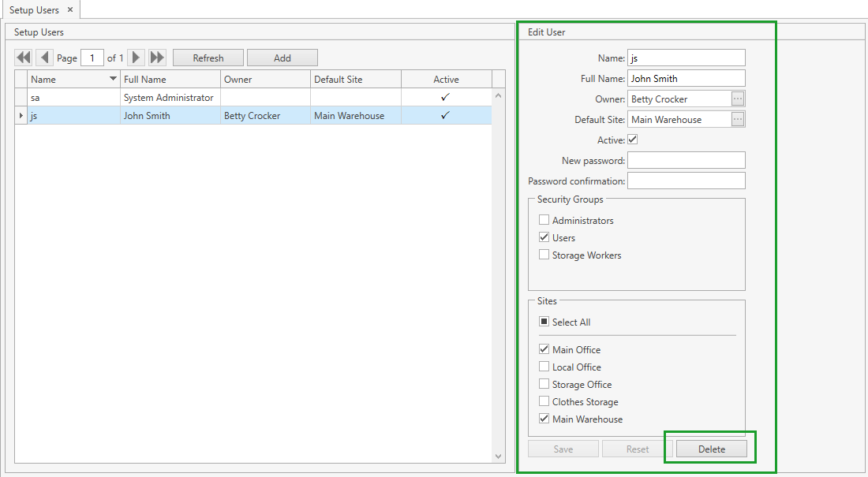Close the Setup Users tab

(x=70, y=9)
